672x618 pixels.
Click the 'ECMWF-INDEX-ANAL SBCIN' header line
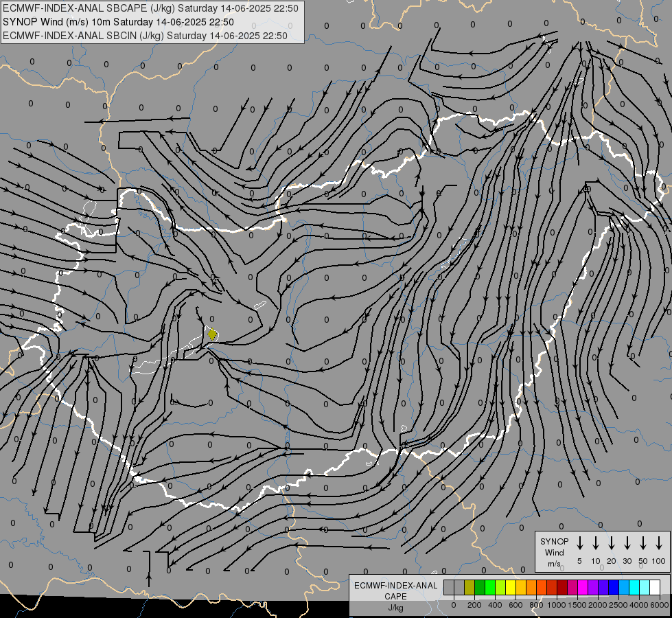(145, 36)
